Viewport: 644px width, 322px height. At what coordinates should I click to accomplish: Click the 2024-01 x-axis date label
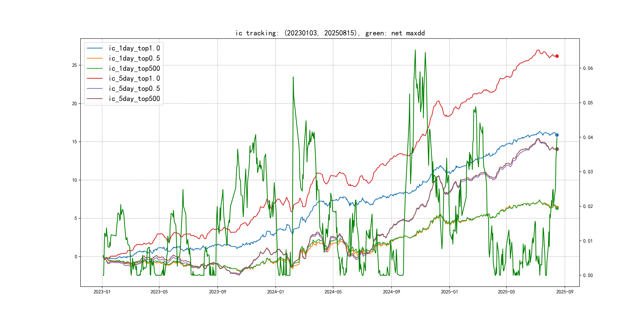tap(275, 292)
